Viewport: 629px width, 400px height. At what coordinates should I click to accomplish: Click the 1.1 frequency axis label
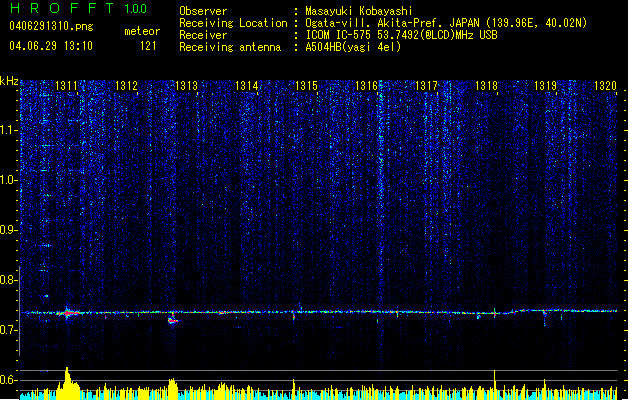coord(8,130)
